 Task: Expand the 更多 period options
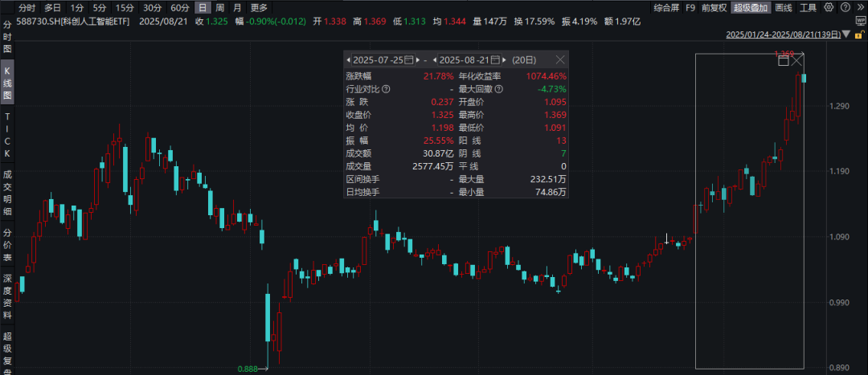click(x=258, y=8)
